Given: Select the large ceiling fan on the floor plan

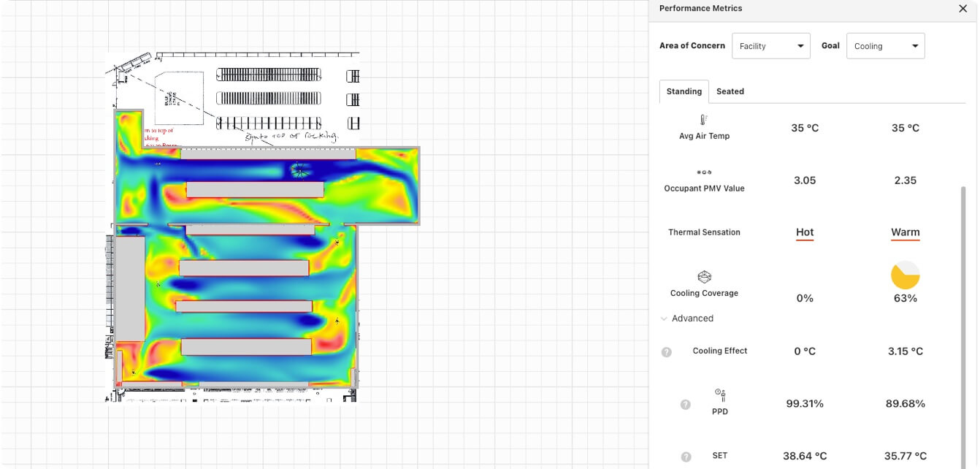Looking at the screenshot, I should tap(299, 170).
